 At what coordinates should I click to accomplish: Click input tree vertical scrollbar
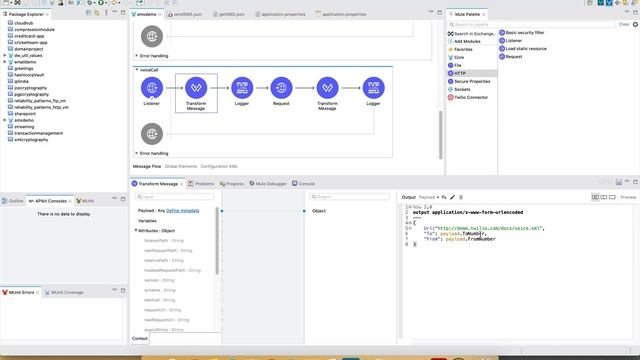(x=217, y=241)
